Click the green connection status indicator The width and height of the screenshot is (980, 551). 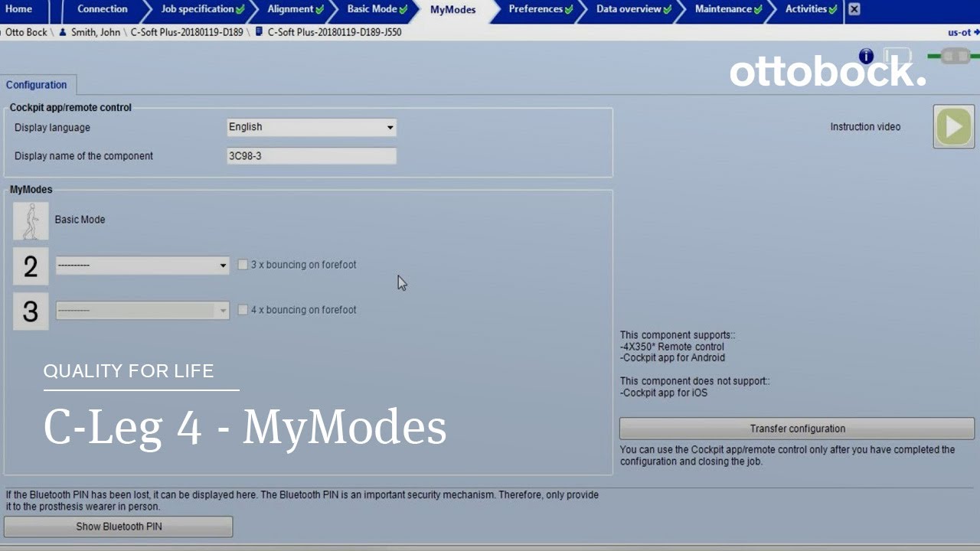(953, 56)
